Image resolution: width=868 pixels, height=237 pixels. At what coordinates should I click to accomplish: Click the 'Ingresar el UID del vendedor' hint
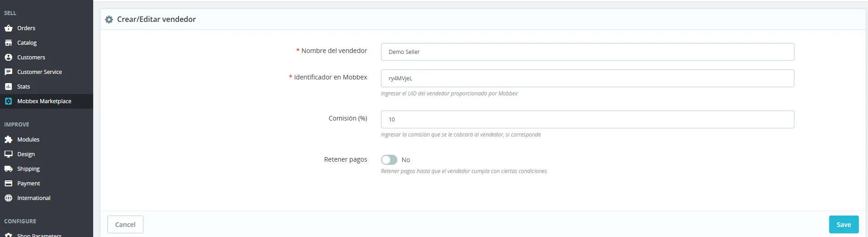pyautogui.click(x=449, y=94)
